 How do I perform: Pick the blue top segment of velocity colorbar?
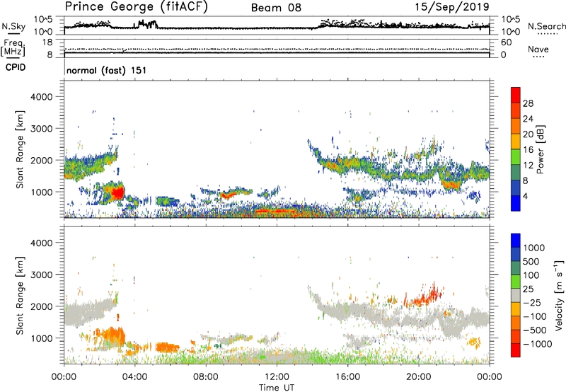tap(516, 241)
